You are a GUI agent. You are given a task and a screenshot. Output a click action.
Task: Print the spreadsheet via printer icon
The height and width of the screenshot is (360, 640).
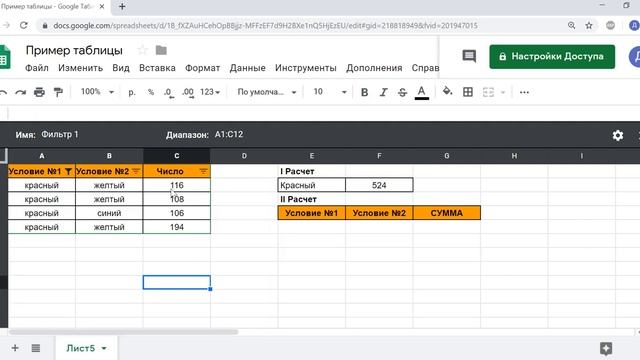pos(39,92)
